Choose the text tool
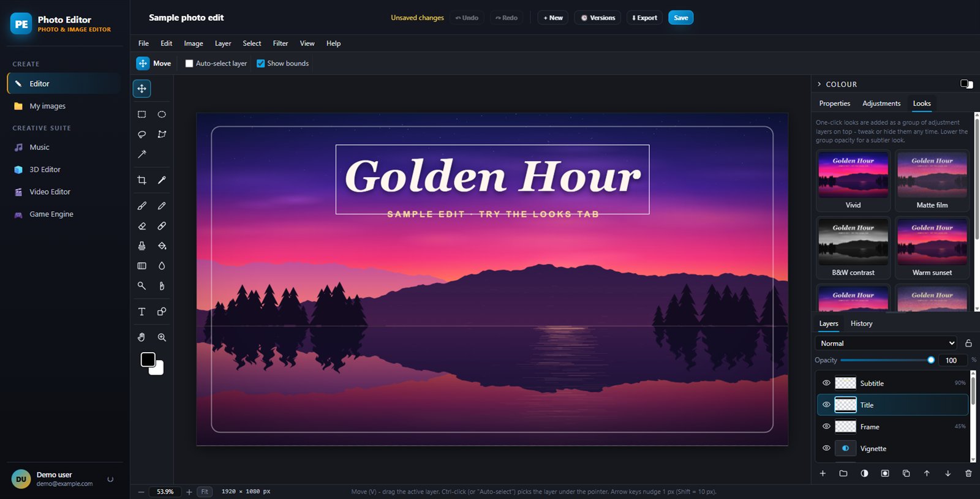Screen dimensions: 980x499 (x=141, y=312)
